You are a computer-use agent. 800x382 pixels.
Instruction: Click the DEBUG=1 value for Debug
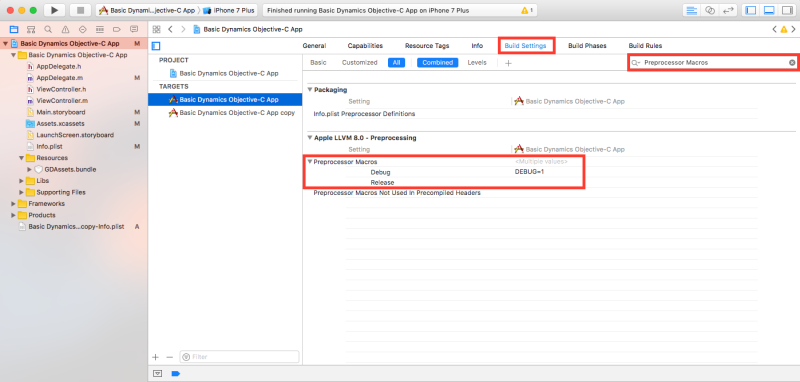(x=530, y=172)
